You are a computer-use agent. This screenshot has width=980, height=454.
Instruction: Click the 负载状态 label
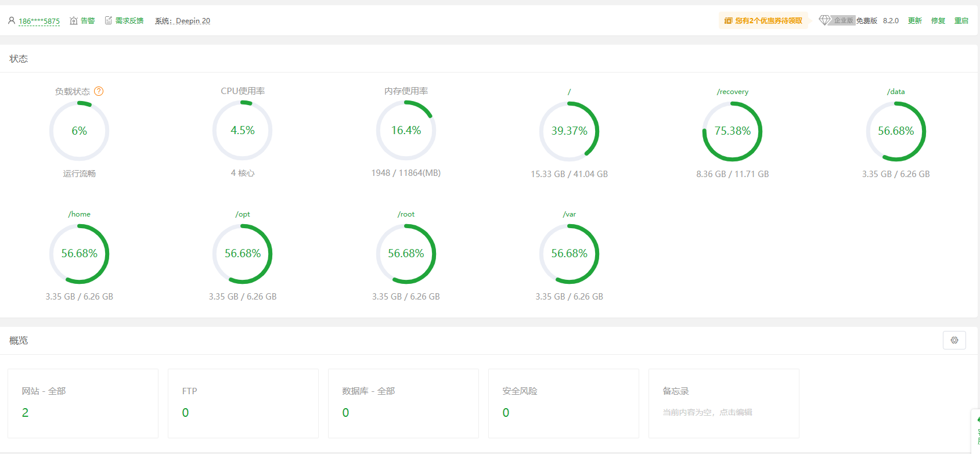tap(73, 91)
